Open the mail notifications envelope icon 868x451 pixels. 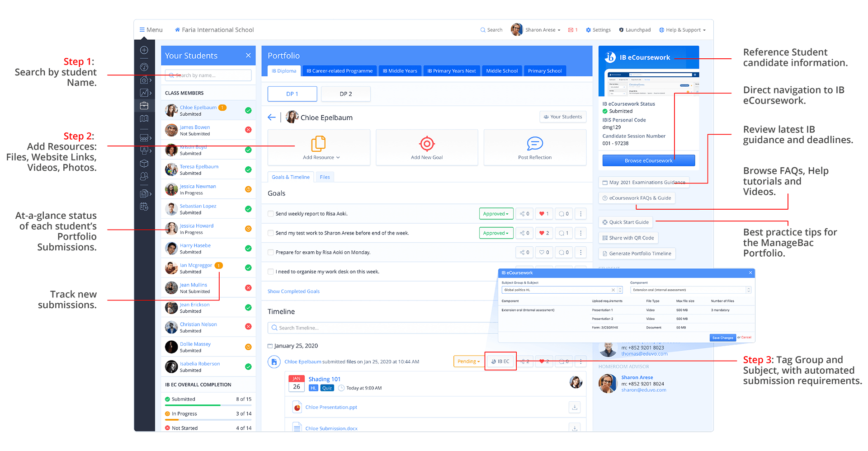pos(571,30)
